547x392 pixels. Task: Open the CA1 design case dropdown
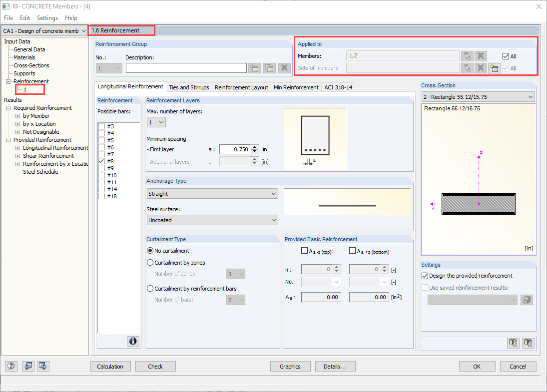tap(44, 31)
